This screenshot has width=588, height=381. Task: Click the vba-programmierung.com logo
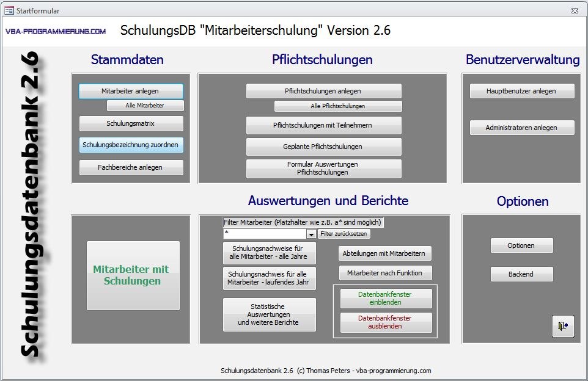[x=56, y=31]
